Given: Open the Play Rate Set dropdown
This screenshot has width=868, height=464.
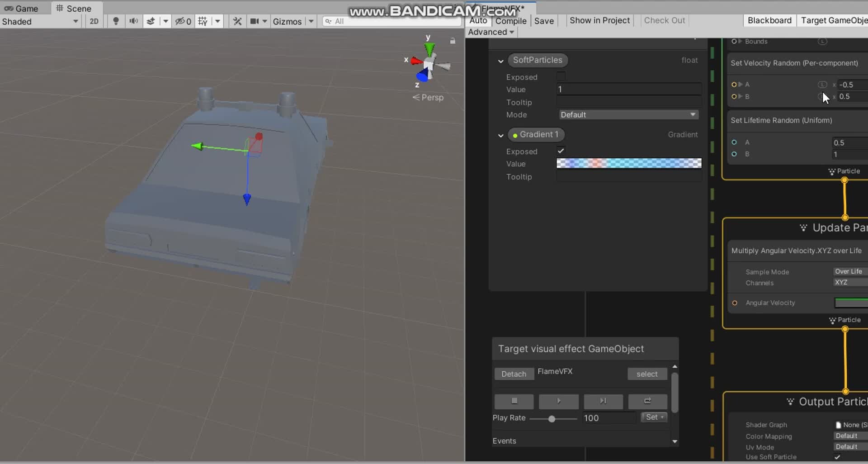Looking at the screenshot, I should (654, 417).
